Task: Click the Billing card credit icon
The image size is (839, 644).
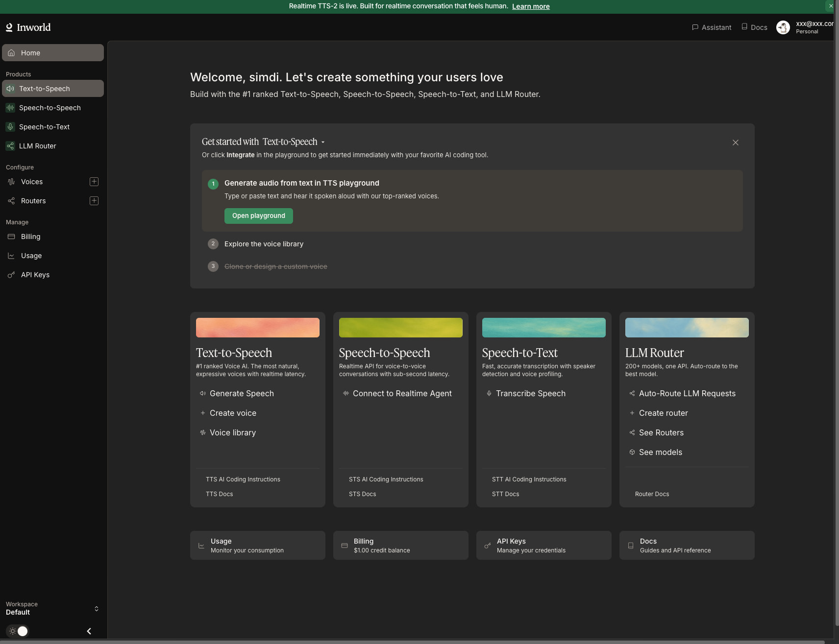Action: coord(345,546)
